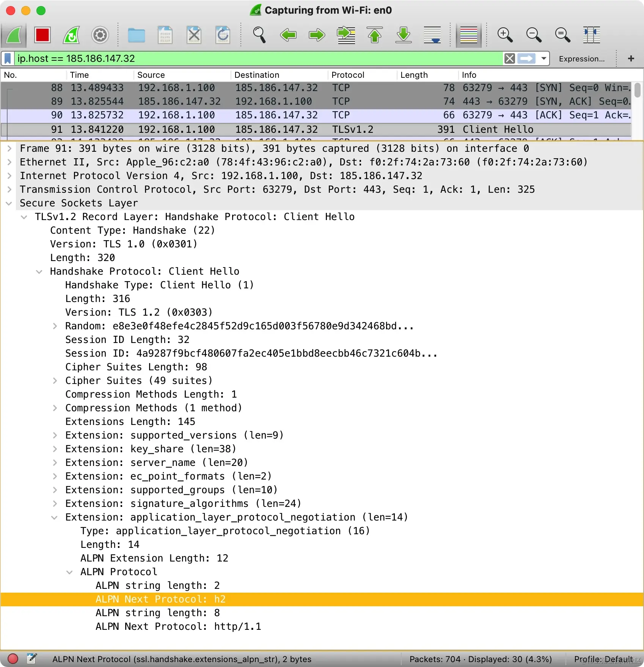
Task: Open the Expression… filter builder
Action: [x=582, y=59]
